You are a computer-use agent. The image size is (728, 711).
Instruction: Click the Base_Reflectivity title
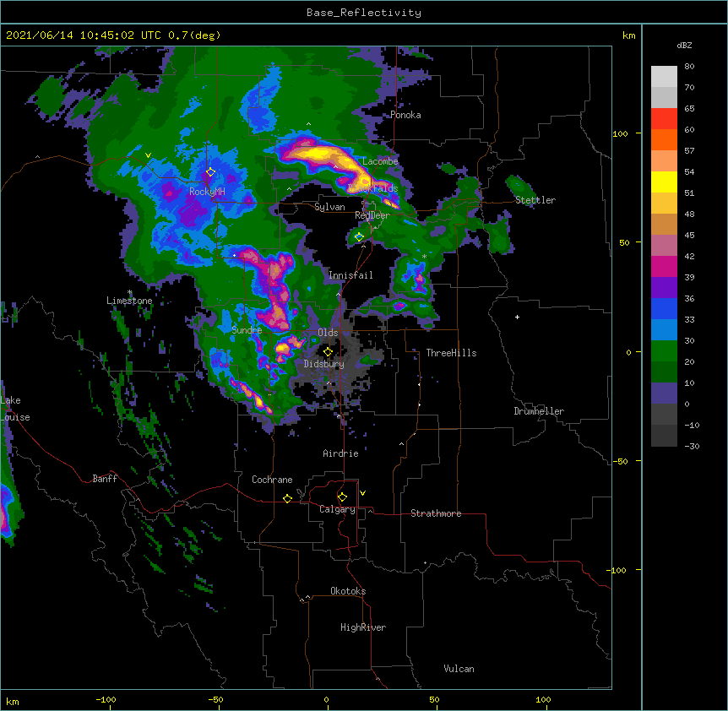364,13
